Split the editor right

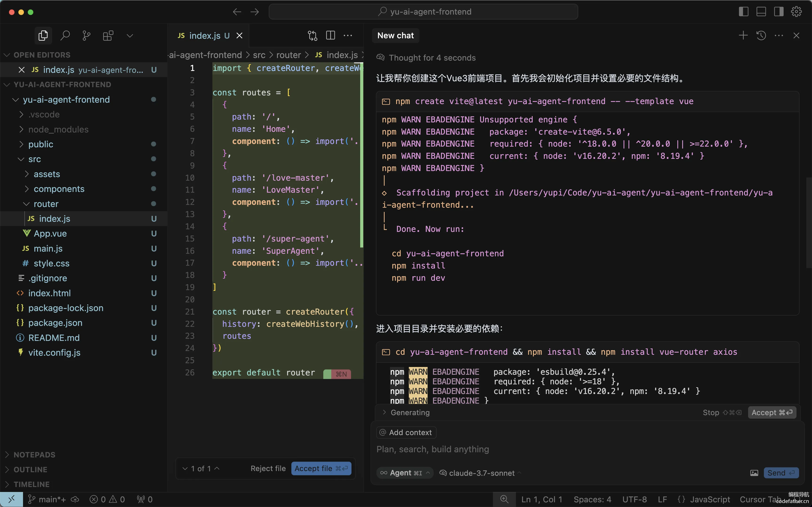[x=331, y=35]
